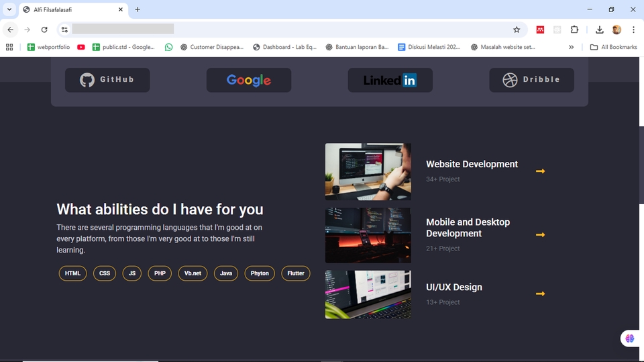644x362 pixels.
Task: Click the UI/UX Design thumbnail image
Action: click(x=368, y=295)
